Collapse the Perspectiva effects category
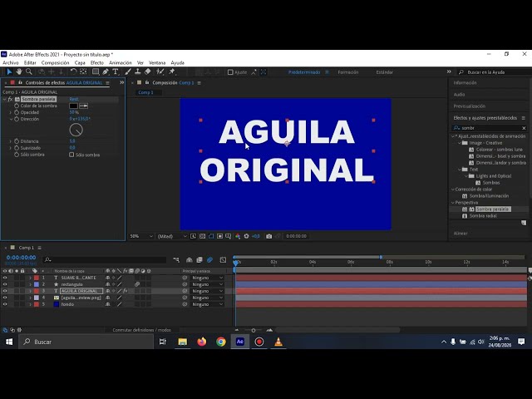This screenshot has width=532, height=399. (452, 203)
